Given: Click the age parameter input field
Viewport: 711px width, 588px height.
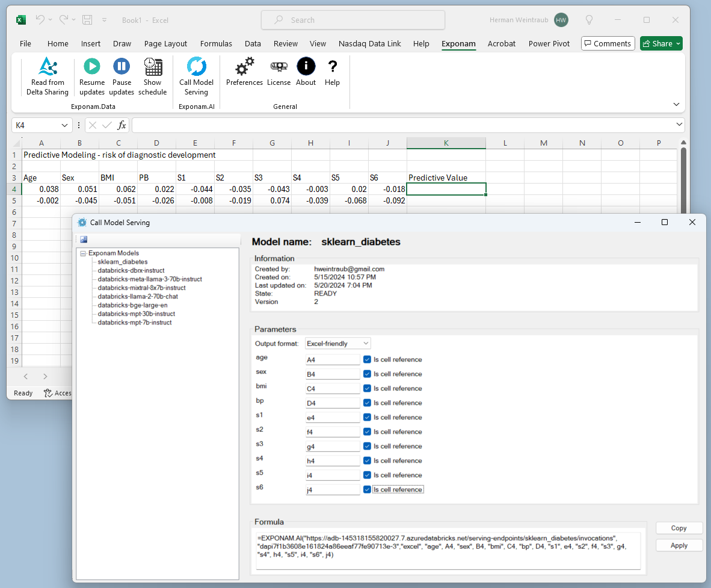Looking at the screenshot, I should click(333, 360).
